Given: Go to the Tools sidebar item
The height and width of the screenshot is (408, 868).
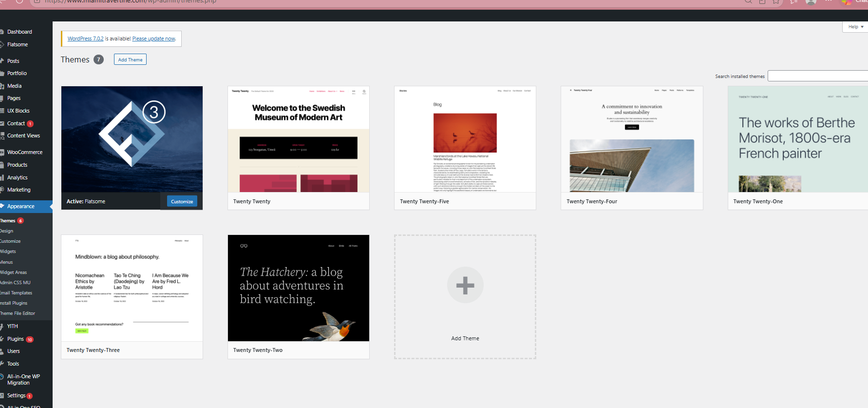Looking at the screenshot, I should coord(13,364).
